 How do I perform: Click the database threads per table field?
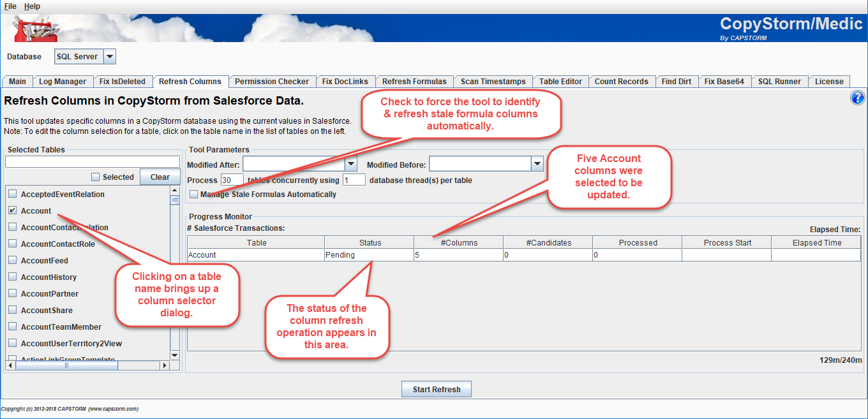[354, 180]
